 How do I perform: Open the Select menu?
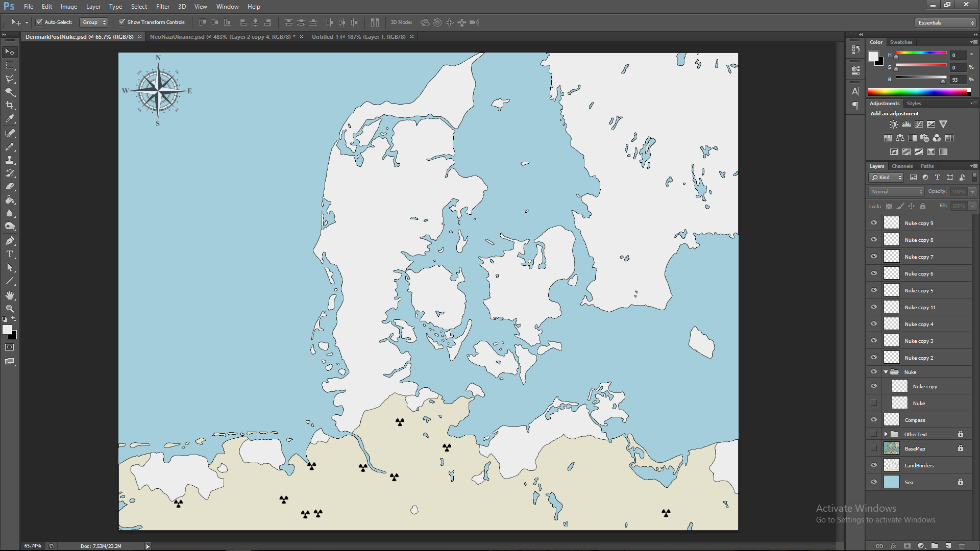139,7
